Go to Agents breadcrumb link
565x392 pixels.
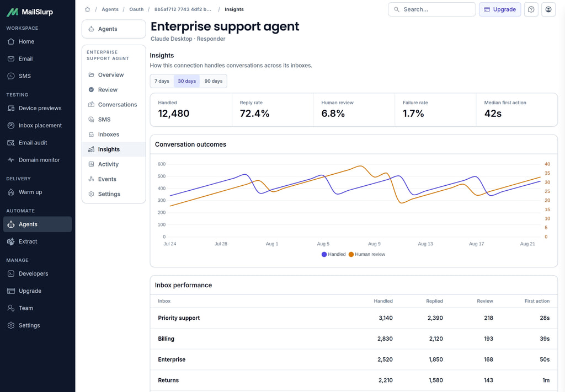point(110,9)
